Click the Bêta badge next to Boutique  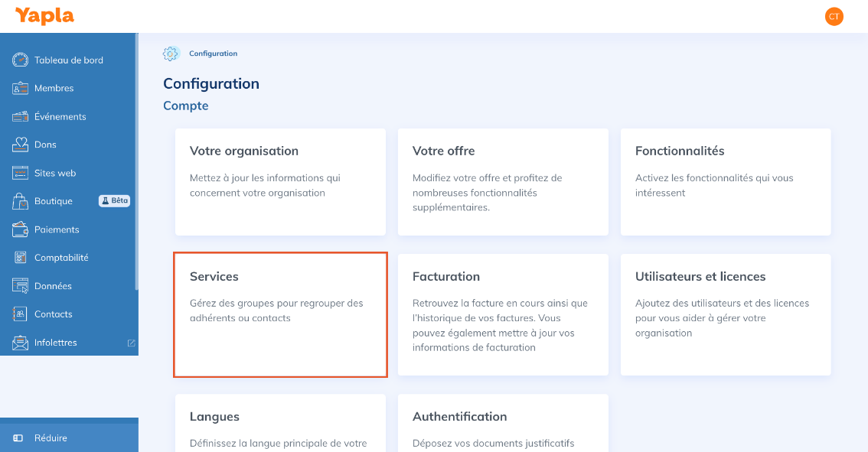115,201
